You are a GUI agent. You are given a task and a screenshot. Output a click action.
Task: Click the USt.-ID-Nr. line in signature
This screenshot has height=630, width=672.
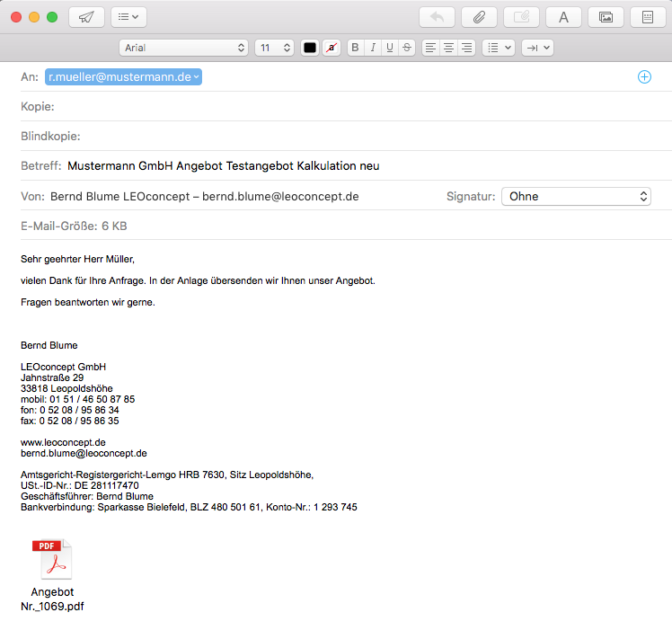(80, 485)
